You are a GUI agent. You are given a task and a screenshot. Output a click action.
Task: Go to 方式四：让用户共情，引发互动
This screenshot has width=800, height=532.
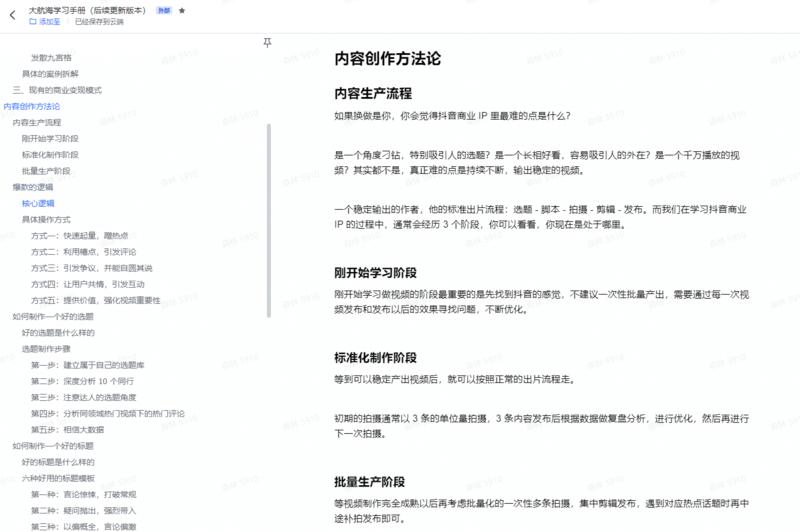(88, 284)
